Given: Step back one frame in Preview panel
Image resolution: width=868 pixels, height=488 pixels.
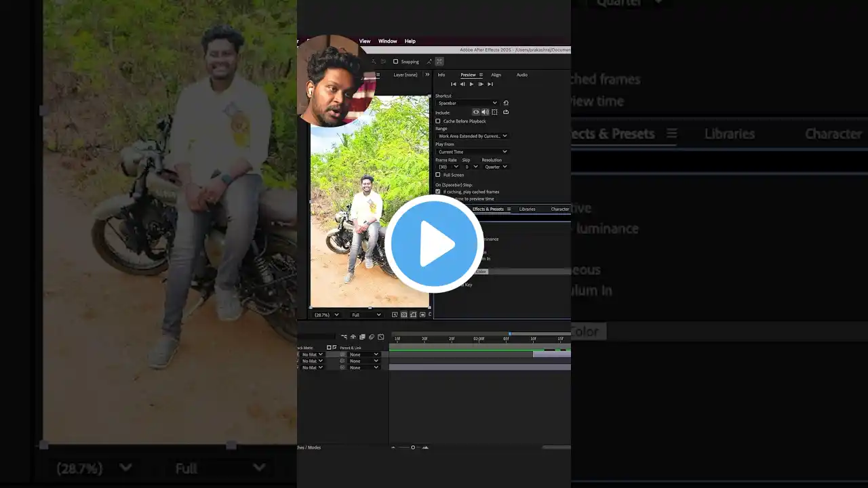Looking at the screenshot, I should (462, 84).
